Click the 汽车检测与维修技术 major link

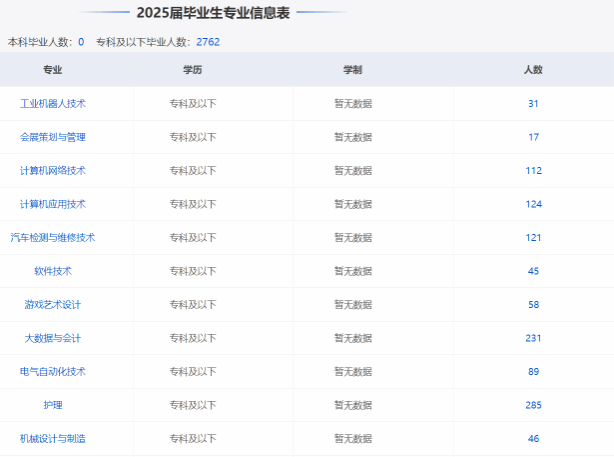pyautogui.click(x=53, y=238)
